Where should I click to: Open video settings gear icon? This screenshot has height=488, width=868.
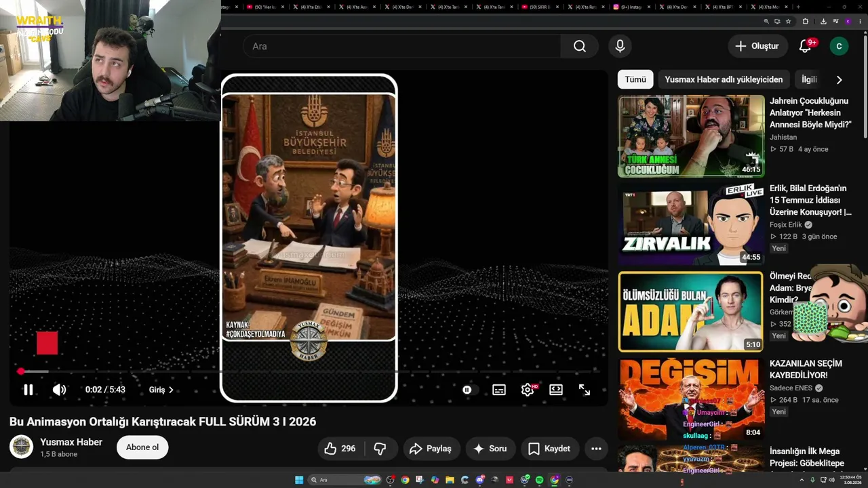(x=528, y=390)
